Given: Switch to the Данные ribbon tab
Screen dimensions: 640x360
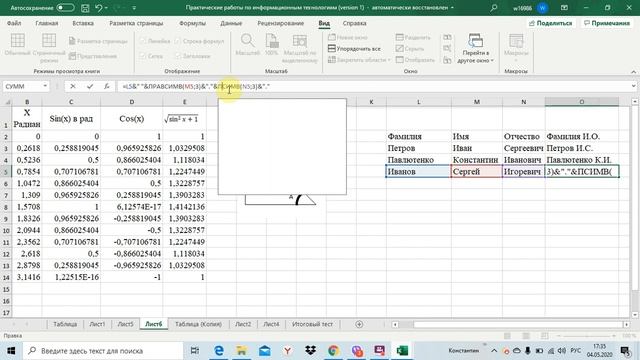Looking at the screenshot, I should [x=231, y=23].
